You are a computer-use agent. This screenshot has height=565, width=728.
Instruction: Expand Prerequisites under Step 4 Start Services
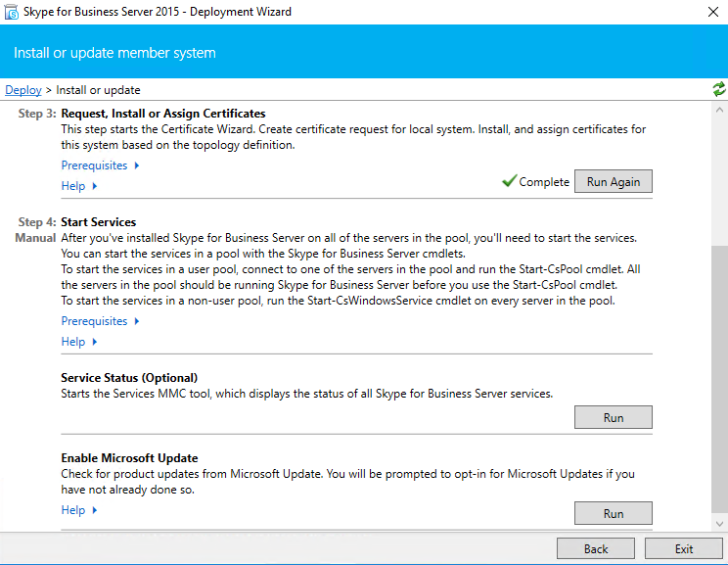[100, 321]
